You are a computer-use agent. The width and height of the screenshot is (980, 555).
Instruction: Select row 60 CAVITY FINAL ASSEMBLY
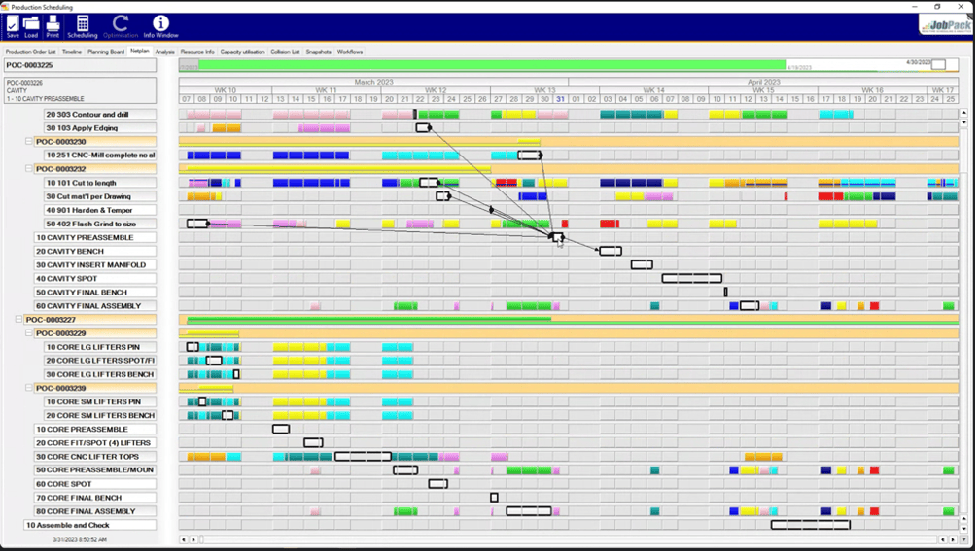95,306
